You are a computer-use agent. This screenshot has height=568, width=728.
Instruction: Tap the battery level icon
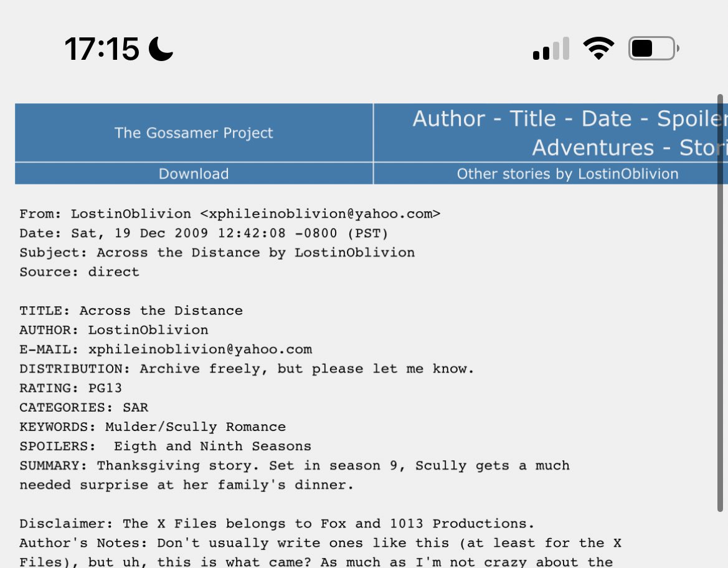click(x=654, y=49)
